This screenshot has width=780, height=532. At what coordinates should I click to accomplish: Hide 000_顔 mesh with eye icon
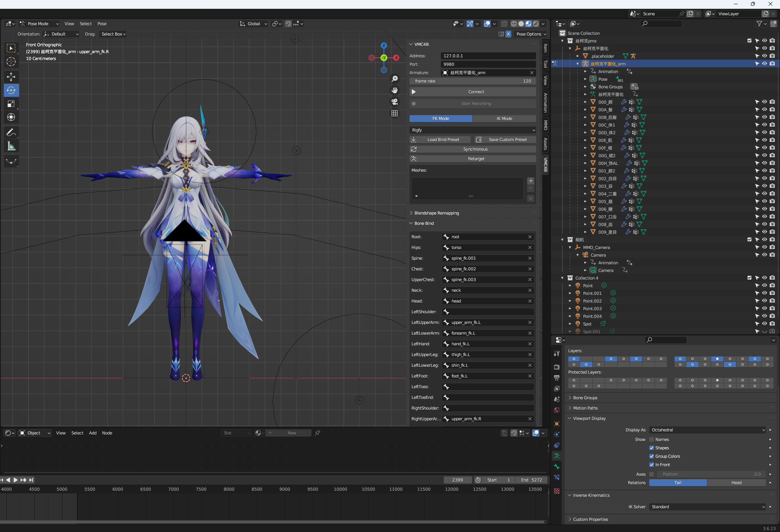point(764,102)
